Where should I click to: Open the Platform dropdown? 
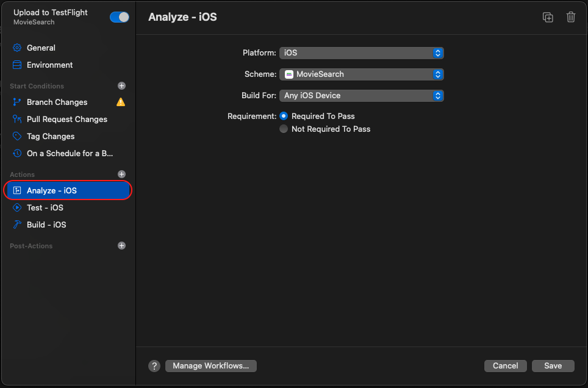(362, 53)
